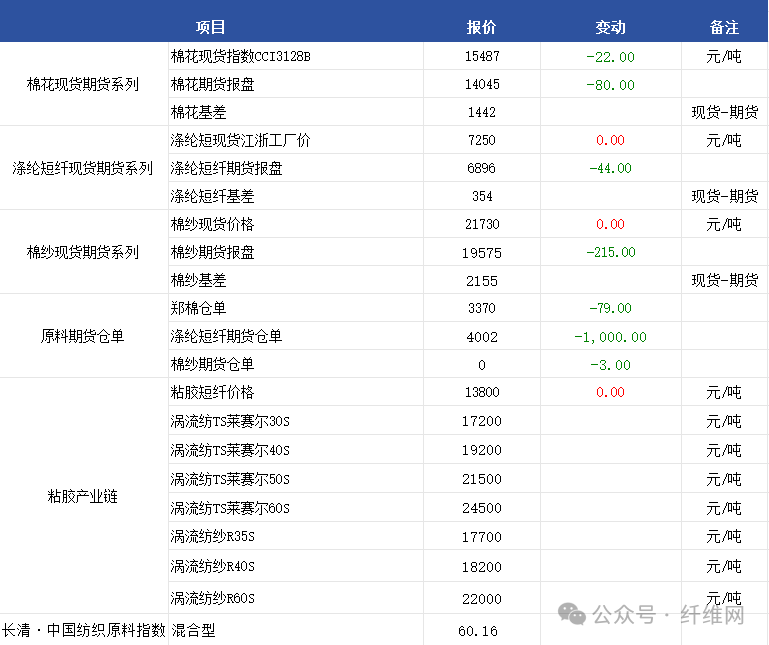Select the price value 14045

pyautogui.click(x=482, y=84)
